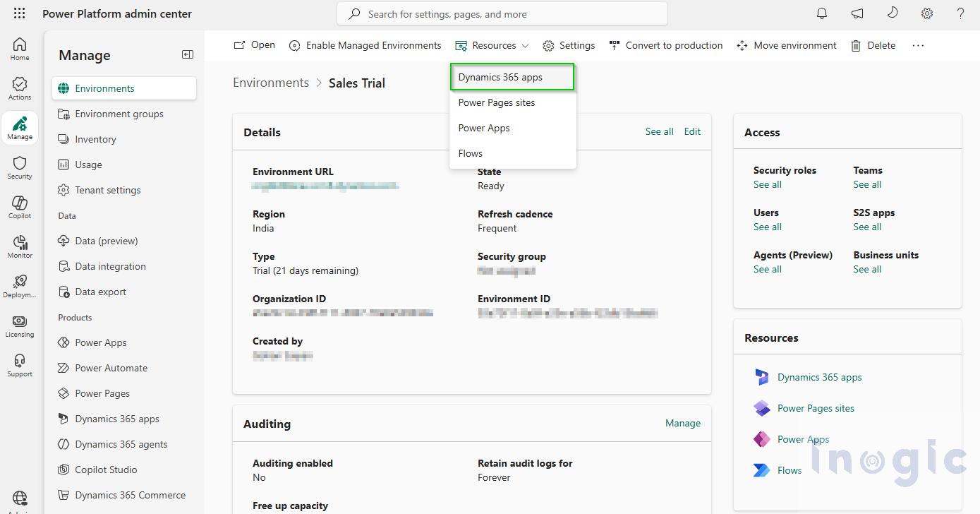The height and width of the screenshot is (514, 980).
Task: Click Edit in Details card
Action: (692, 131)
